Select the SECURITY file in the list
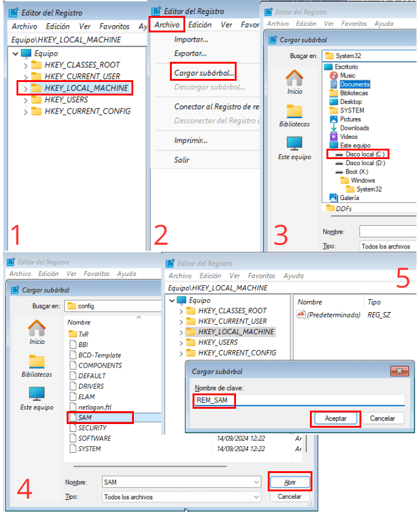Viewport: 420px width, 514px height. point(92,428)
